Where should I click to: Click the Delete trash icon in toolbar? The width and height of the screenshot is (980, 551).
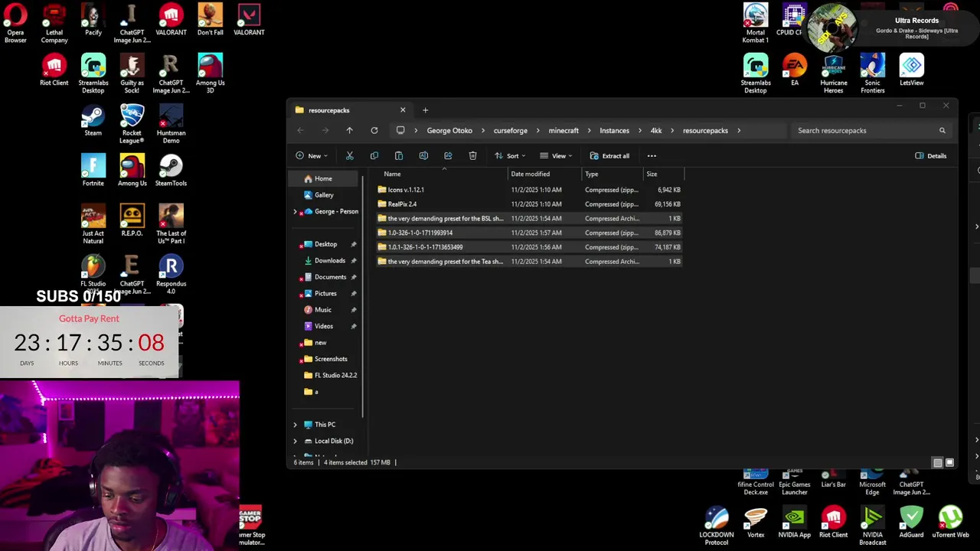(x=472, y=156)
